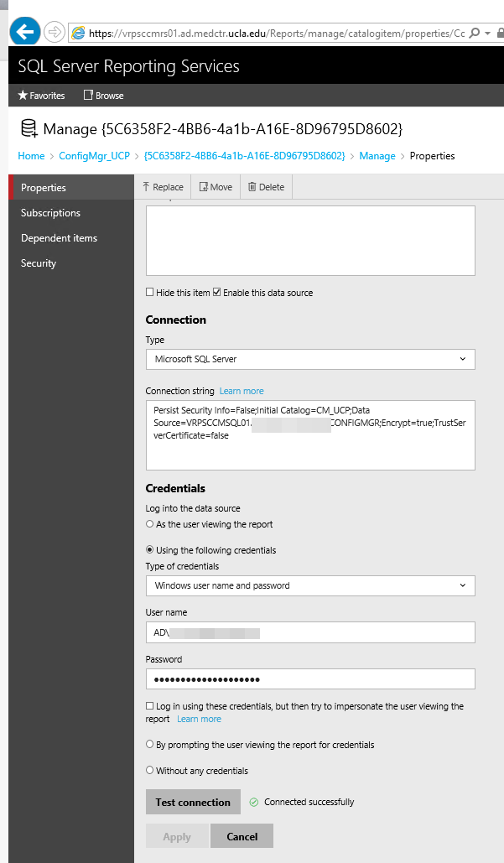Open the Dependent items sidebar tab
Viewport: 504px width, 863px height.
(71, 238)
